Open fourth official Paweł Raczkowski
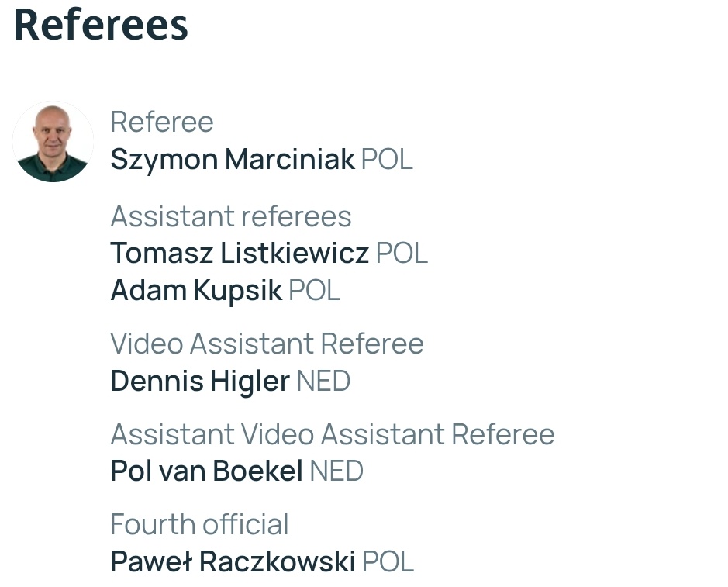The width and height of the screenshot is (728, 587). tap(233, 561)
